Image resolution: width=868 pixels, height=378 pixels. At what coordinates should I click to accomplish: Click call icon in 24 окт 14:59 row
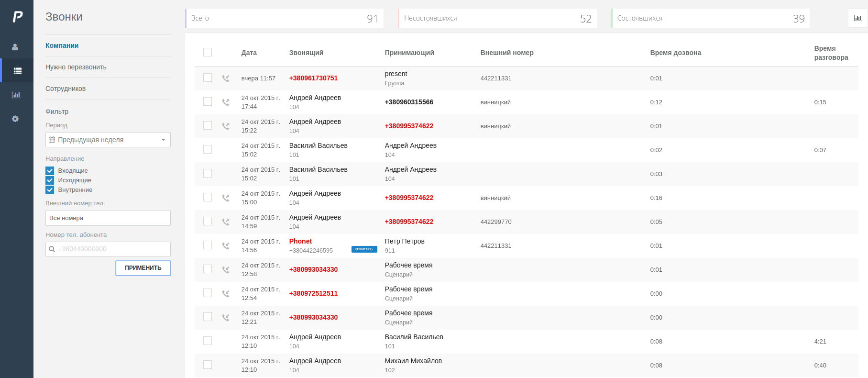tap(226, 222)
